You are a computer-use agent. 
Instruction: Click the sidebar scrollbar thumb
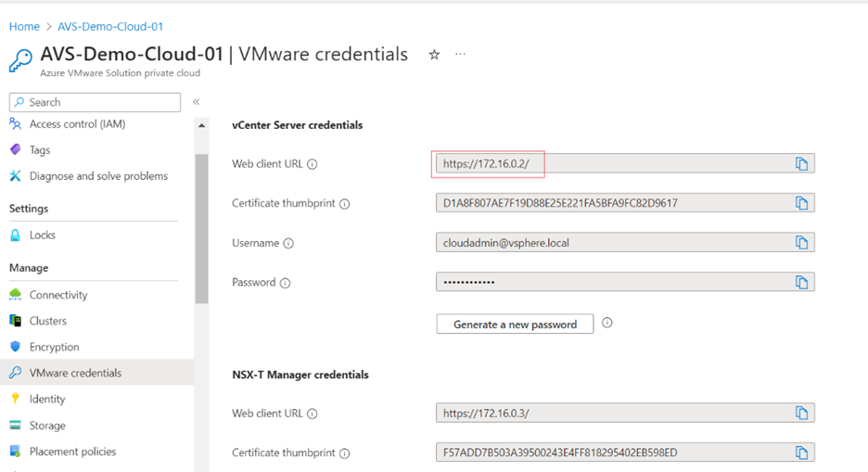[201, 228]
